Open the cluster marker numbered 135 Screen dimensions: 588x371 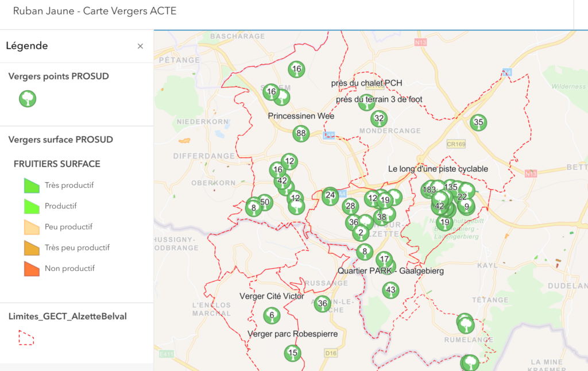[x=451, y=187]
